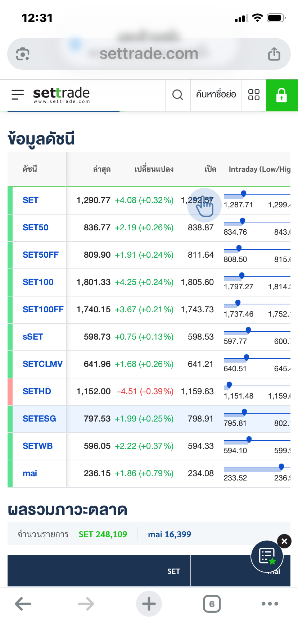298x644 pixels.
Task: Open the SET index link
Action: click(x=31, y=200)
